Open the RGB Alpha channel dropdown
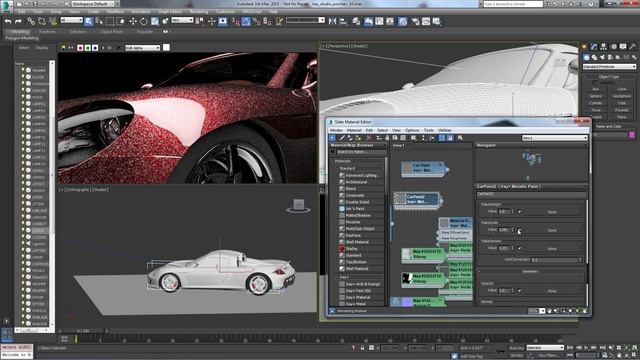Viewport: 640px width, 360px height. pos(142,48)
